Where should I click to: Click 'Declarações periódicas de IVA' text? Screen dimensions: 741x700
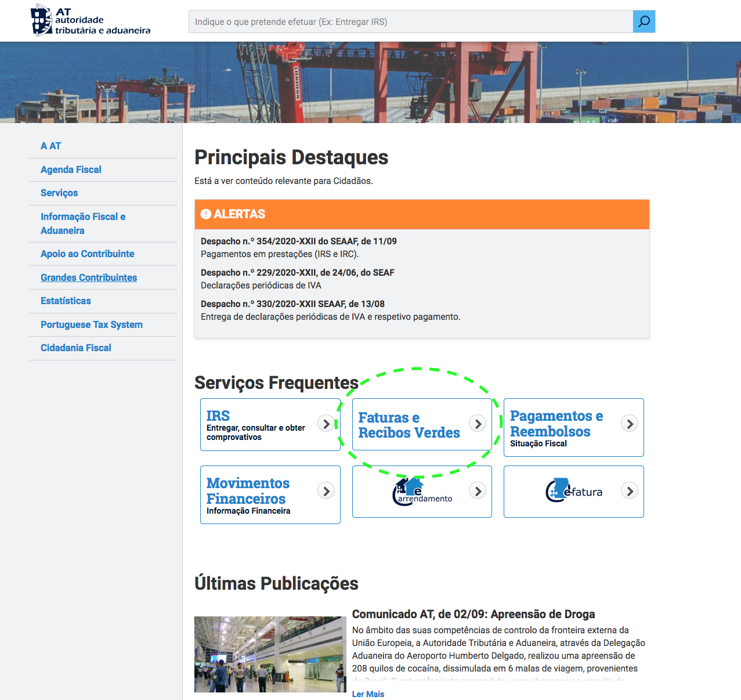(261, 285)
